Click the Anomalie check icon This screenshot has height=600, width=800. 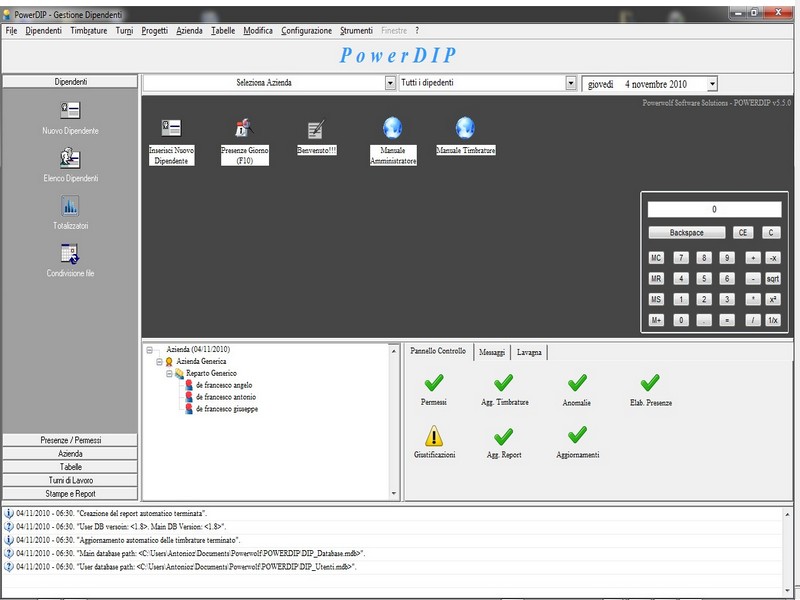577,382
